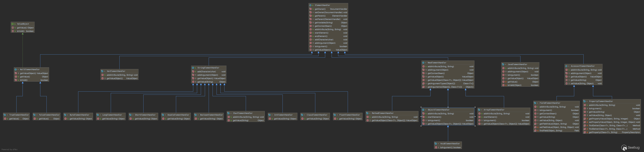Viewport: 644px width, 152px height.
Task: Click the StringElementHandler class icon
Action: (x=193, y=68)
